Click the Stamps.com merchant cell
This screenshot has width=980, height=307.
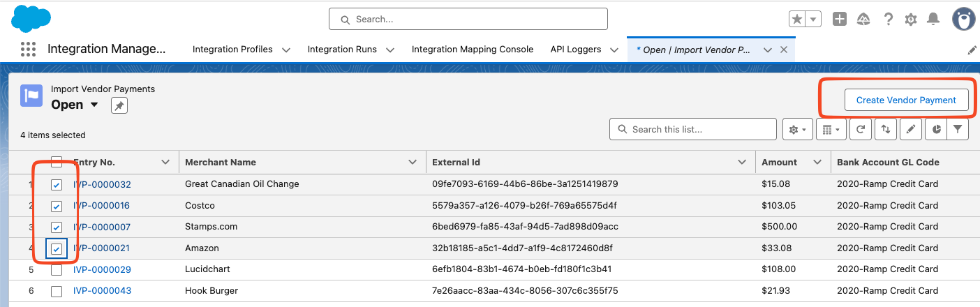pyautogui.click(x=211, y=226)
